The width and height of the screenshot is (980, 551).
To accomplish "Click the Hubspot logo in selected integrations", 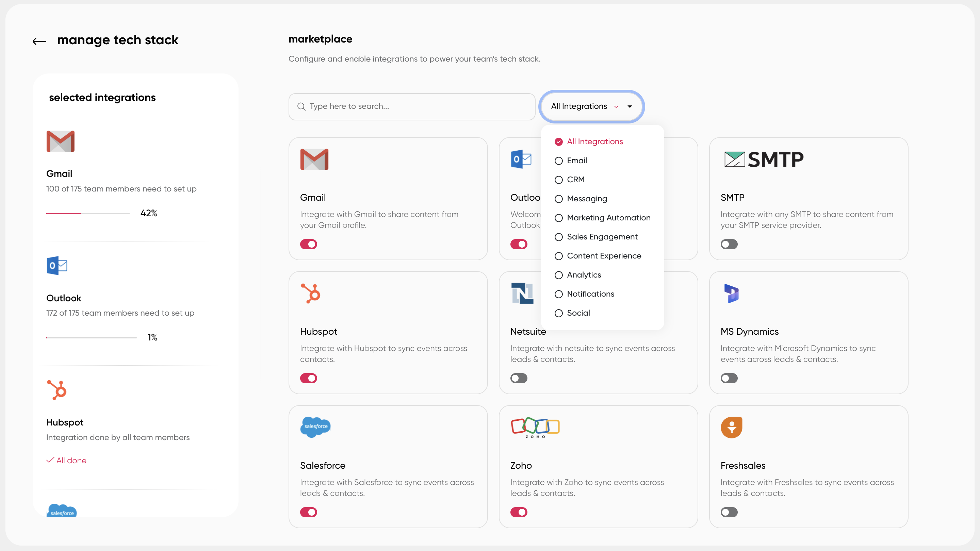I will 57,390.
